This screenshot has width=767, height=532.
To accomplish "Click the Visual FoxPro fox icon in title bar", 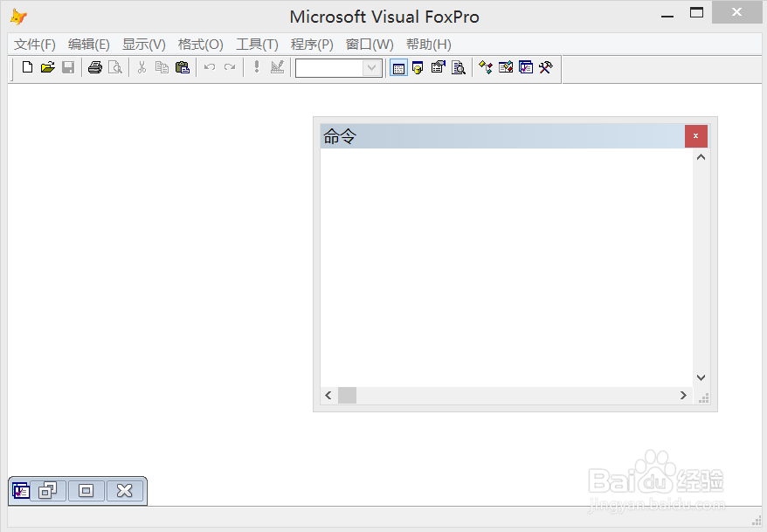I will [18, 17].
